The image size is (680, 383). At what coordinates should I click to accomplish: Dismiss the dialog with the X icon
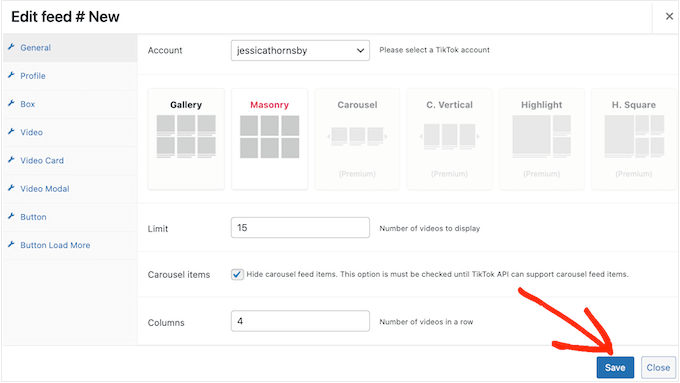669,16
